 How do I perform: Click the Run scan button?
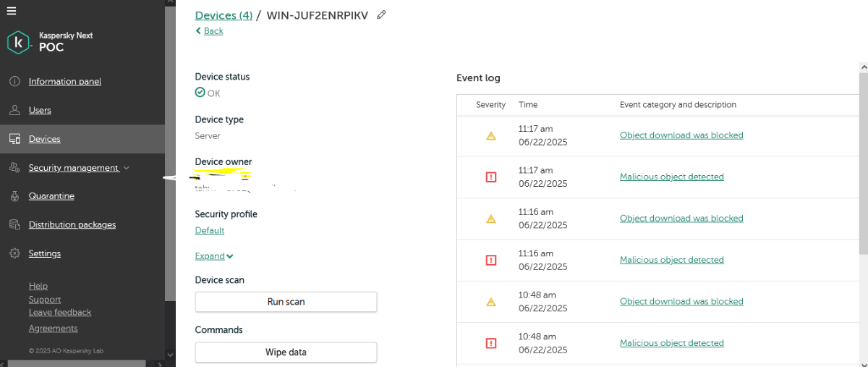click(x=286, y=302)
